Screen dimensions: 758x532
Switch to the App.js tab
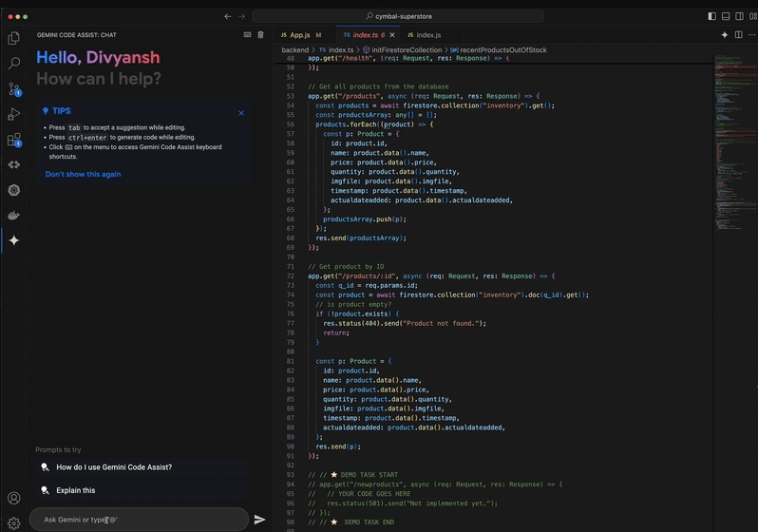[300, 35]
